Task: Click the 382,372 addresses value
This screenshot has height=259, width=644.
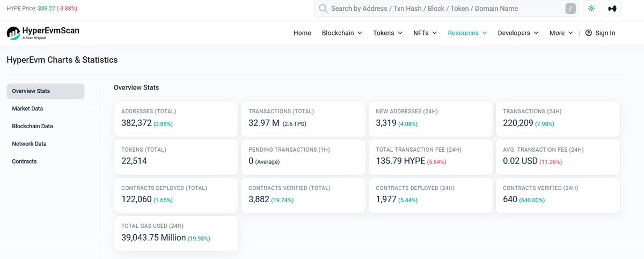Action: pyautogui.click(x=136, y=123)
